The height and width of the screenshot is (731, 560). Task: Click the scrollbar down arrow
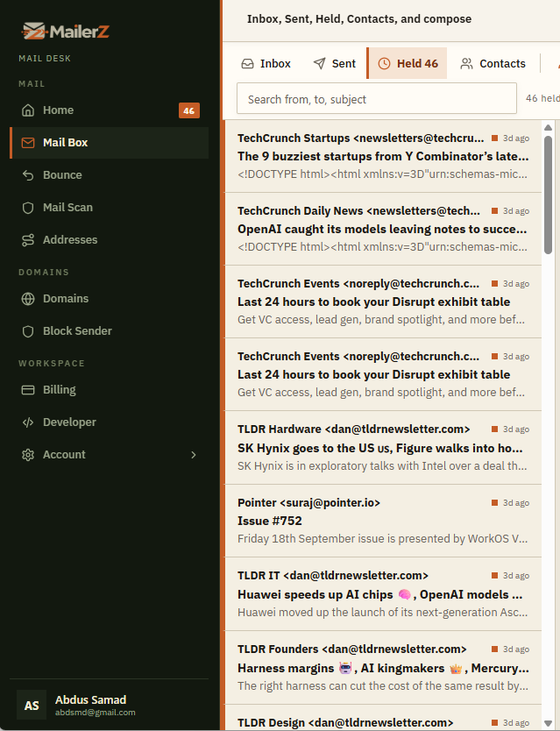[549, 723]
